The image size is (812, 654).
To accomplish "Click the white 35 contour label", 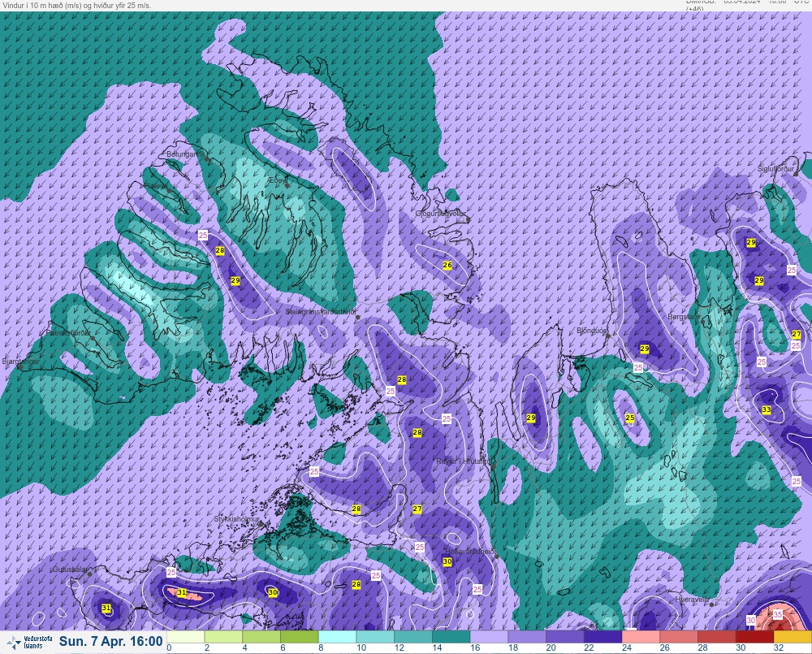I will click(778, 614).
